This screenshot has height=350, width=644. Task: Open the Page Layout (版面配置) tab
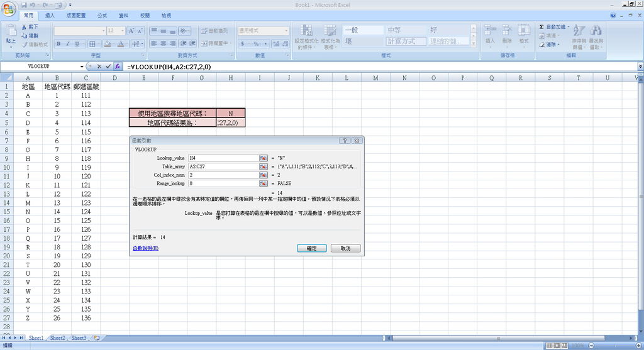pos(76,16)
